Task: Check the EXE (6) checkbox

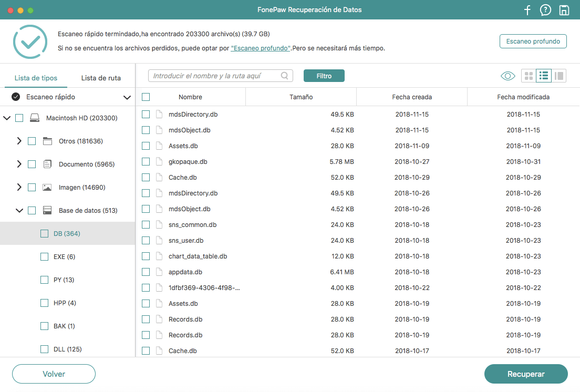Action: pyautogui.click(x=44, y=256)
